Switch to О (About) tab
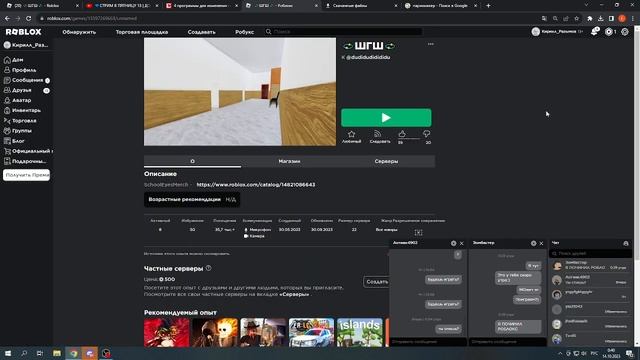 click(192, 161)
